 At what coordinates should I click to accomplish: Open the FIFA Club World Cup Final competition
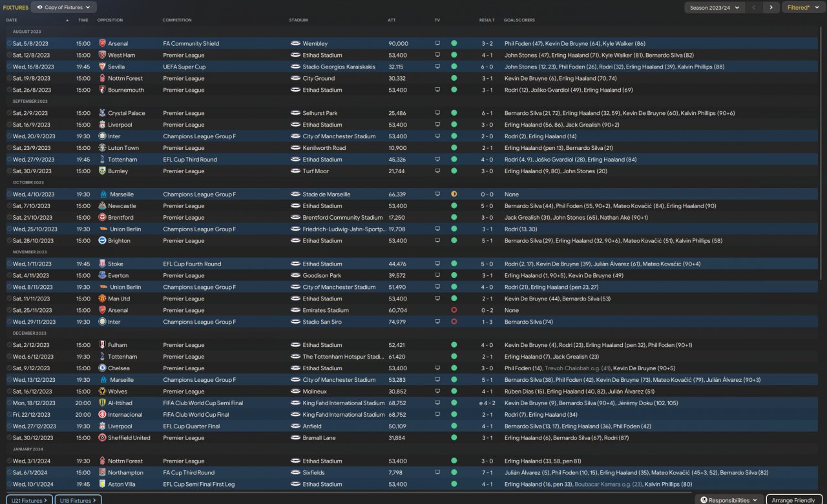[x=196, y=415]
